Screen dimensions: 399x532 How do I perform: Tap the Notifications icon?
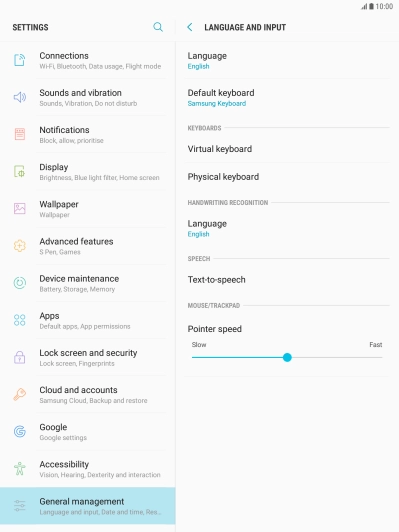pos(20,134)
